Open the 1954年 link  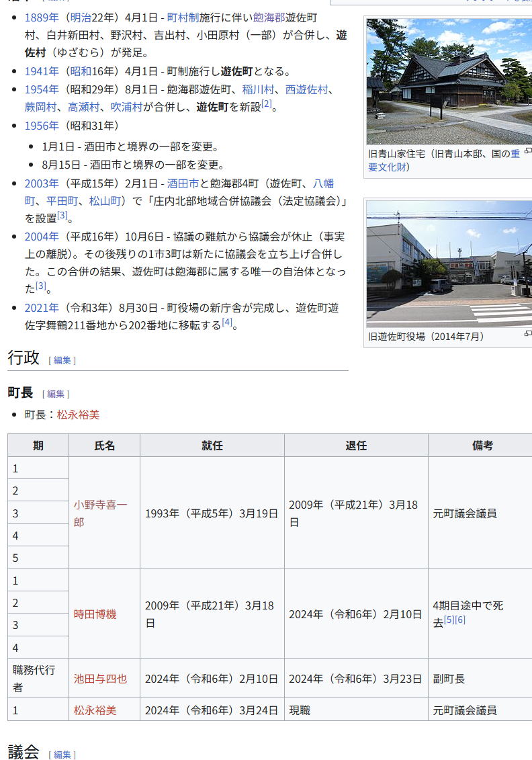pyautogui.click(x=42, y=89)
